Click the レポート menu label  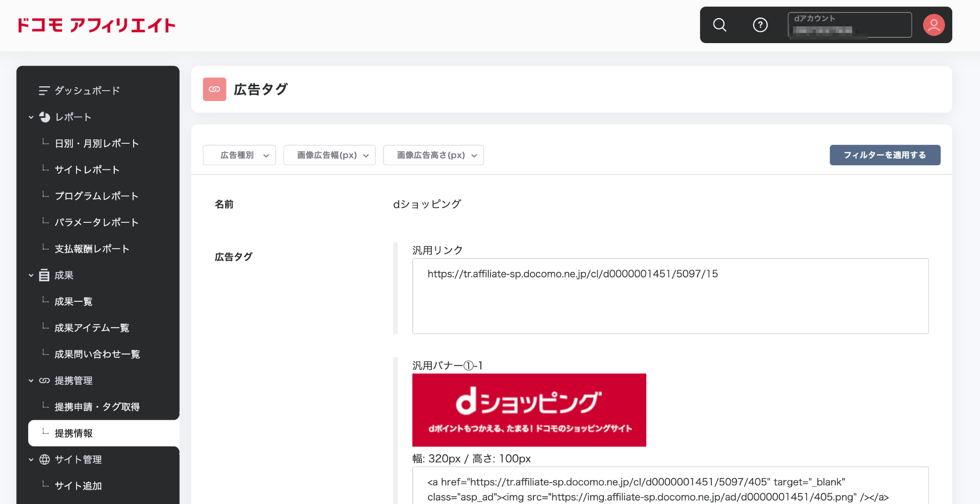coord(73,117)
